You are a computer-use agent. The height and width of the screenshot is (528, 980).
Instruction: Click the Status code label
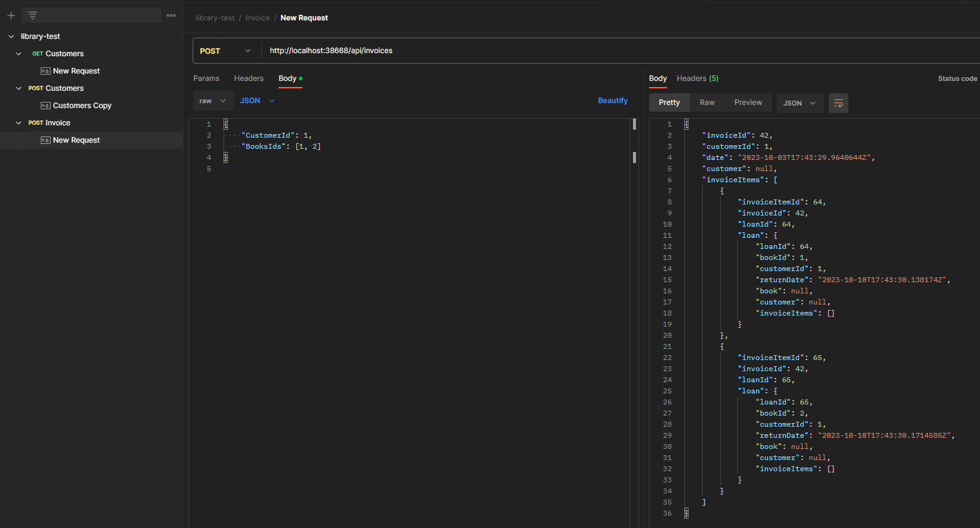[957, 78]
